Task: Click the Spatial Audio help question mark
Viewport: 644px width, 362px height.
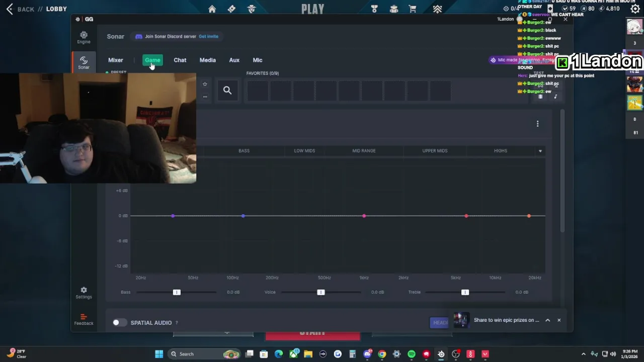Action: (177, 323)
